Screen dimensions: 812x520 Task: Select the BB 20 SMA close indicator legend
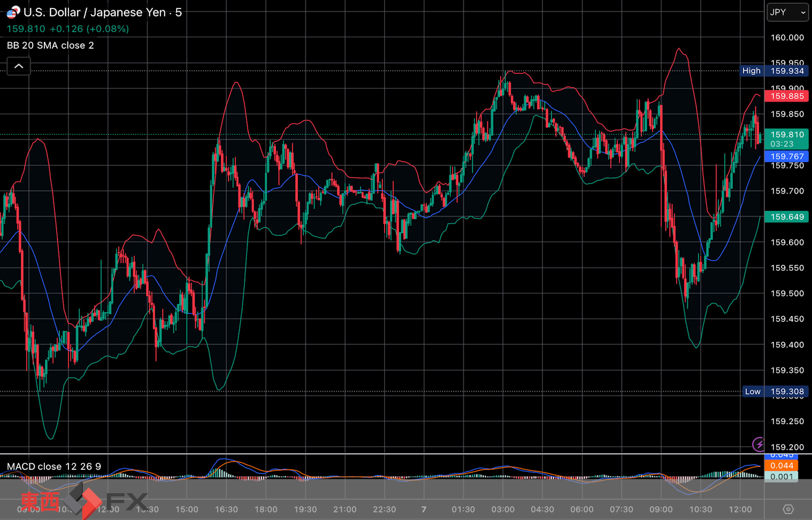click(50, 45)
